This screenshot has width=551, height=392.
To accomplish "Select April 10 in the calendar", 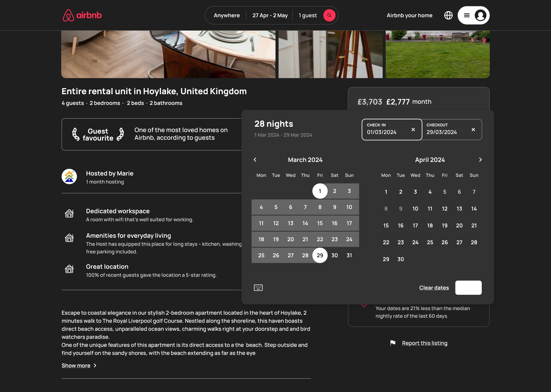I will tap(415, 209).
